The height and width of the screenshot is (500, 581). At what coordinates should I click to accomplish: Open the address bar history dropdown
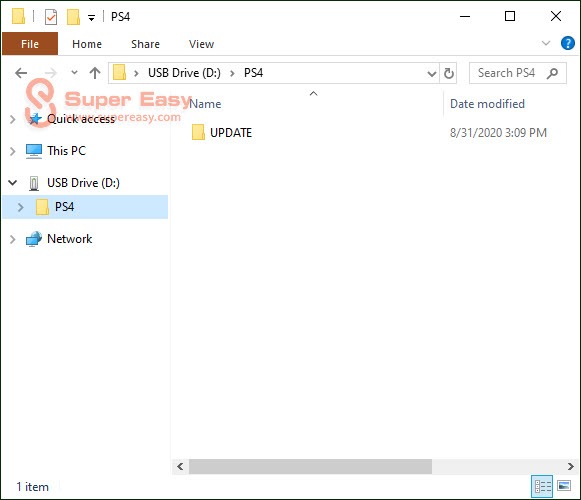click(432, 73)
